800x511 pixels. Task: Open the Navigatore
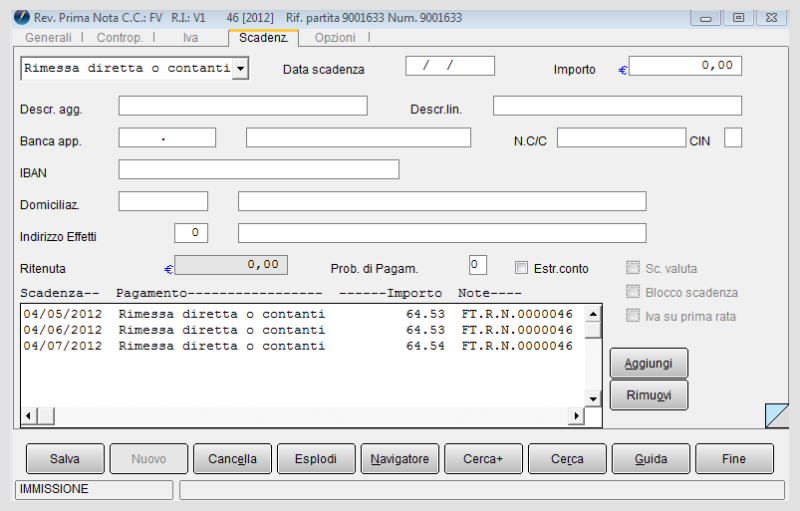click(x=400, y=459)
